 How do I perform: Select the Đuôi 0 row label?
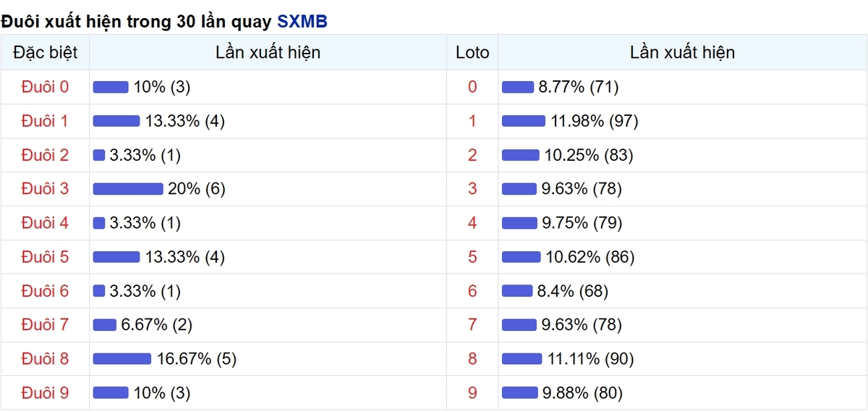[x=45, y=87]
